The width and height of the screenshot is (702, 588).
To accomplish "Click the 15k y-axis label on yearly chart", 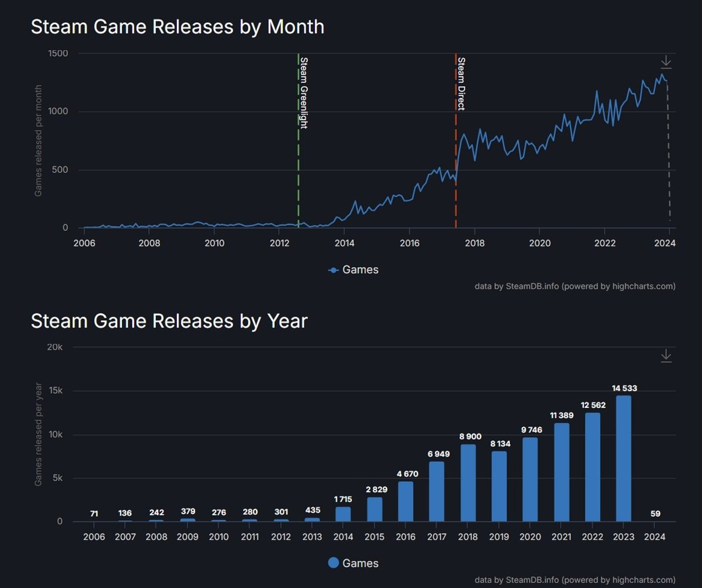I will tap(56, 391).
